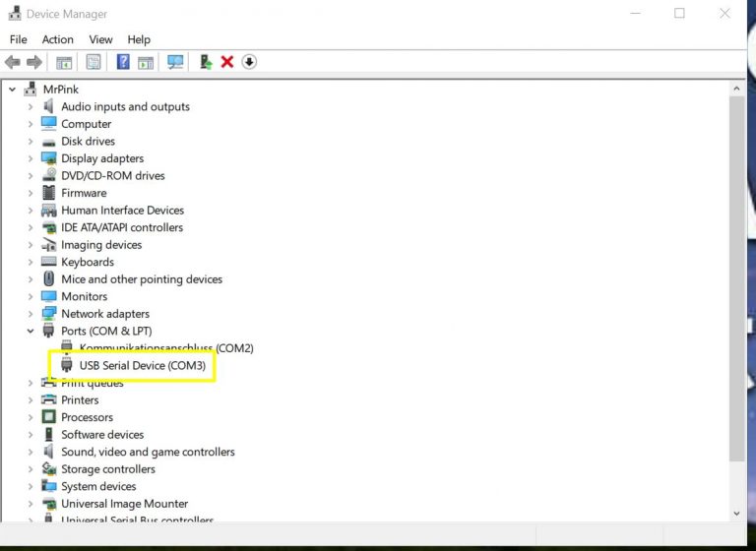
Task: Click the scan for hardware changes monitor icon
Action: (x=175, y=62)
